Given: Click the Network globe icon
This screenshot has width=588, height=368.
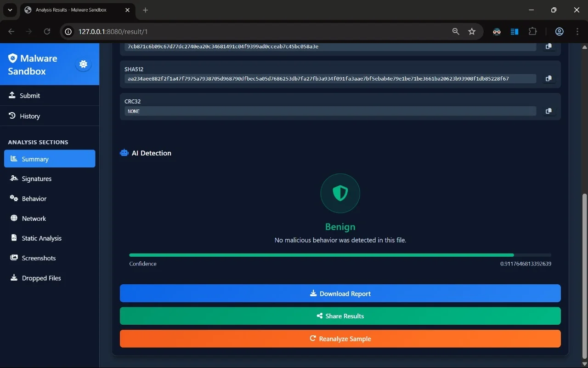Looking at the screenshot, I should tap(14, 218).
